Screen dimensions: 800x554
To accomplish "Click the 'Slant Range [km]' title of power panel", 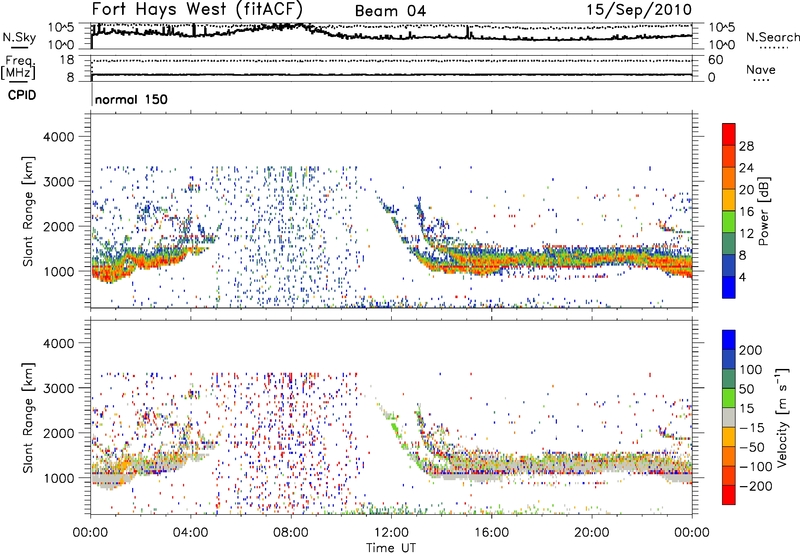I will pos(28,211).
